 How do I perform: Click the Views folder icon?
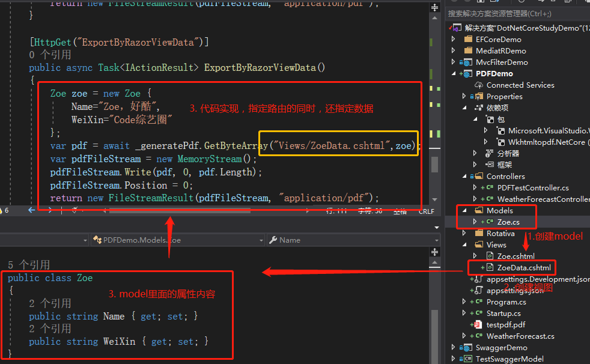pyautogui.click(x=479, y=244)
